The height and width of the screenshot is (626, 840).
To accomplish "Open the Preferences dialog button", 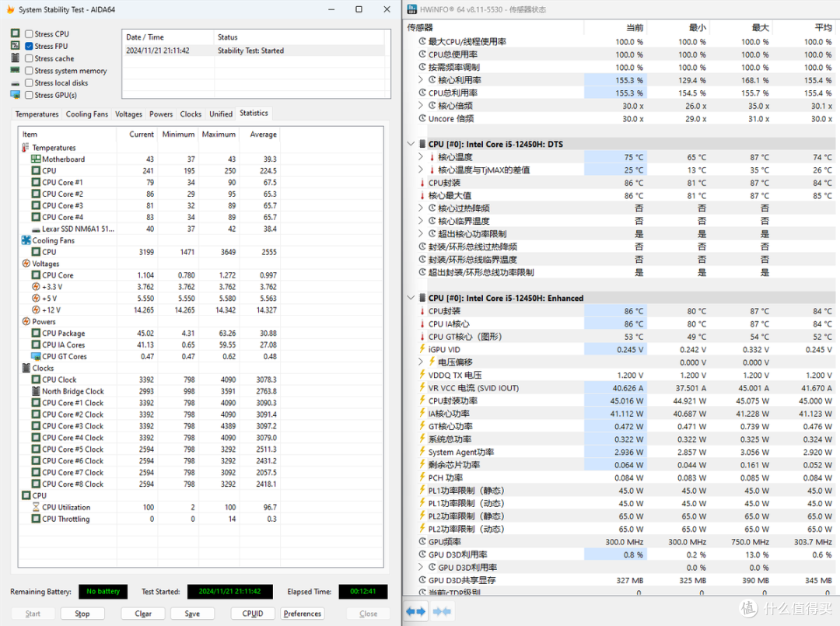I will [x=302, y=614].
